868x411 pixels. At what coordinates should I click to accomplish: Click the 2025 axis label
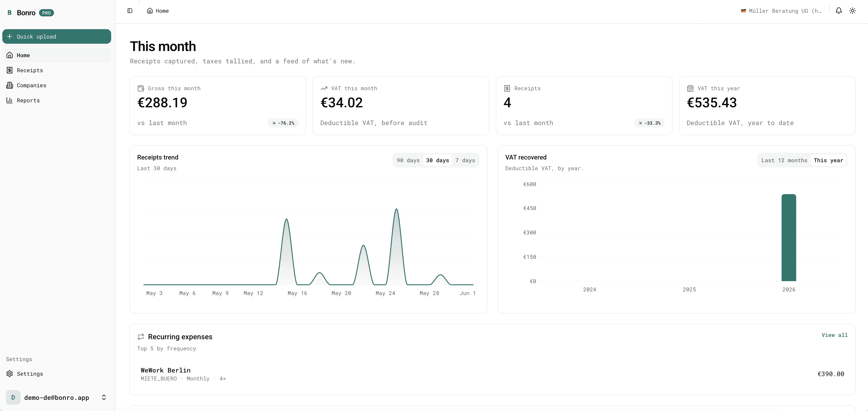(689, 289)
